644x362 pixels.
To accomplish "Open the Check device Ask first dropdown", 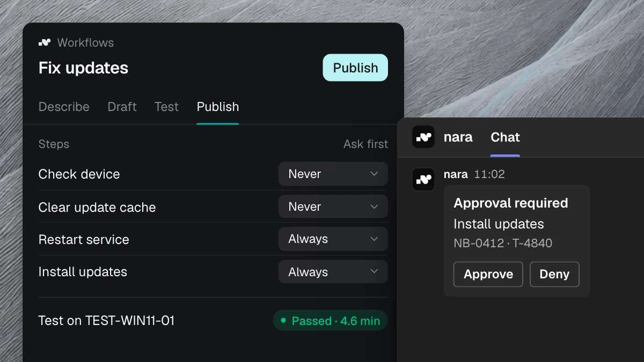I will coord(333,174).
